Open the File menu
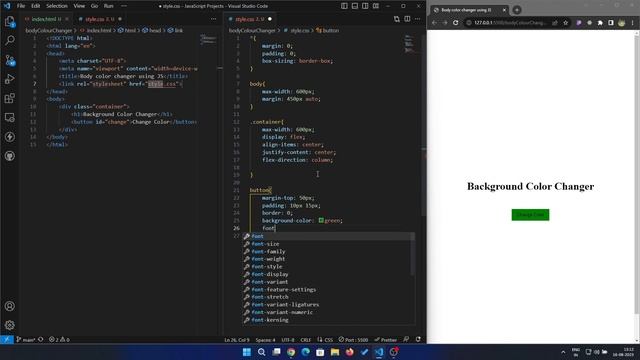Viewport: 640px width, 360px height. [x=21, y=6]
